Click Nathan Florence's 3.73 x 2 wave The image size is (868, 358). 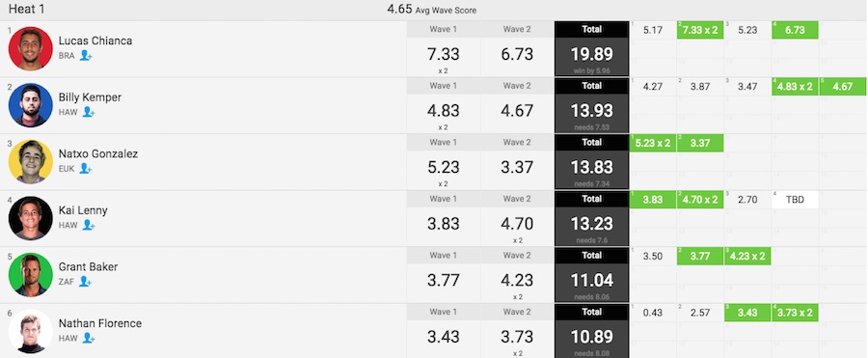(x=795, y=313)
